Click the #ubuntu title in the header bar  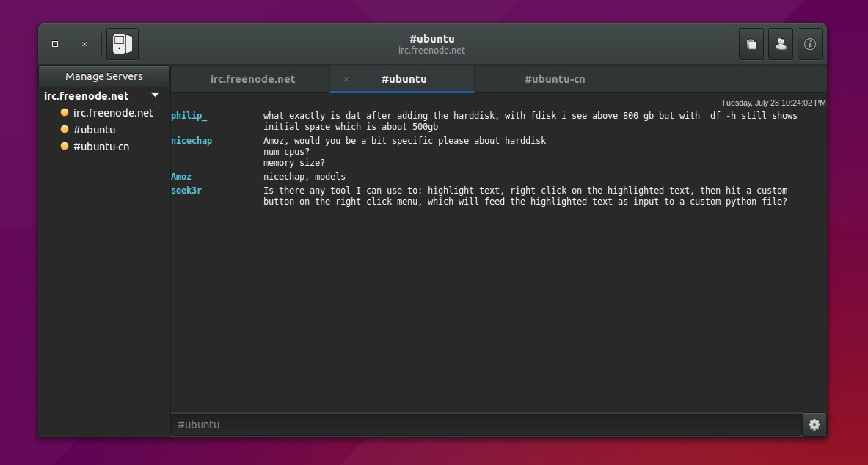431,39
